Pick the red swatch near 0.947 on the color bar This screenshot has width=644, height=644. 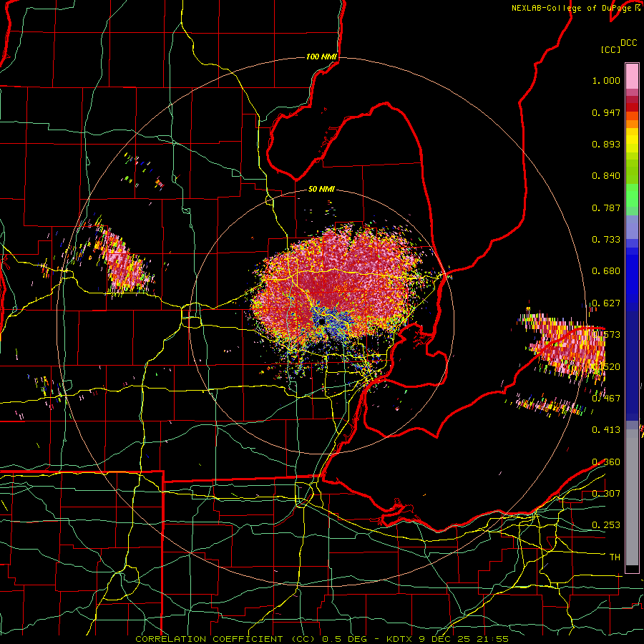coord(632,107)
